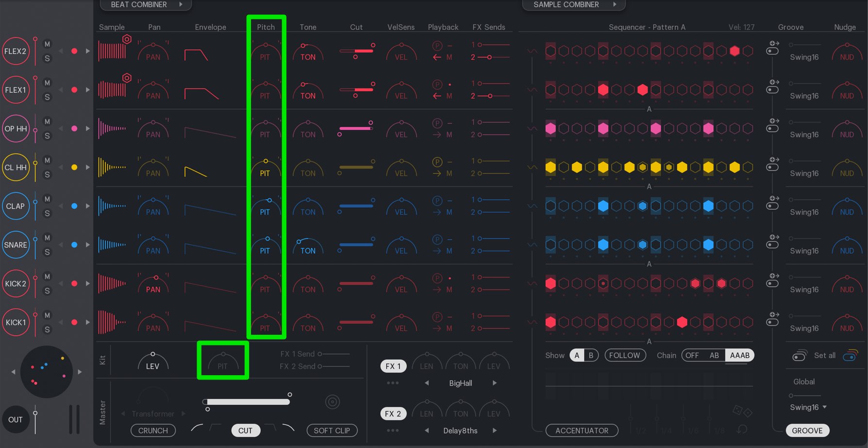Image resolution: width=868 pixels, height=448 pixels.
Task: Click the SNARE tone knob
Action: point(308,245)
